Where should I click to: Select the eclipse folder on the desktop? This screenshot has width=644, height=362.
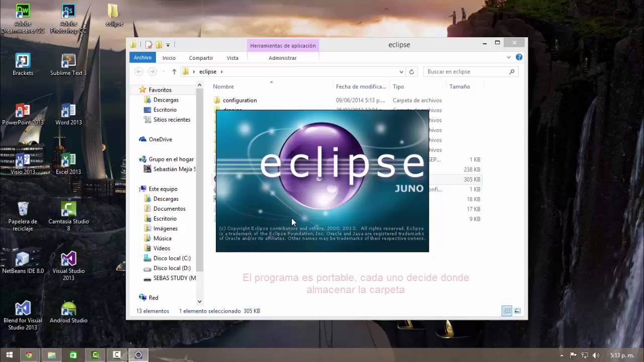(114, 15)
